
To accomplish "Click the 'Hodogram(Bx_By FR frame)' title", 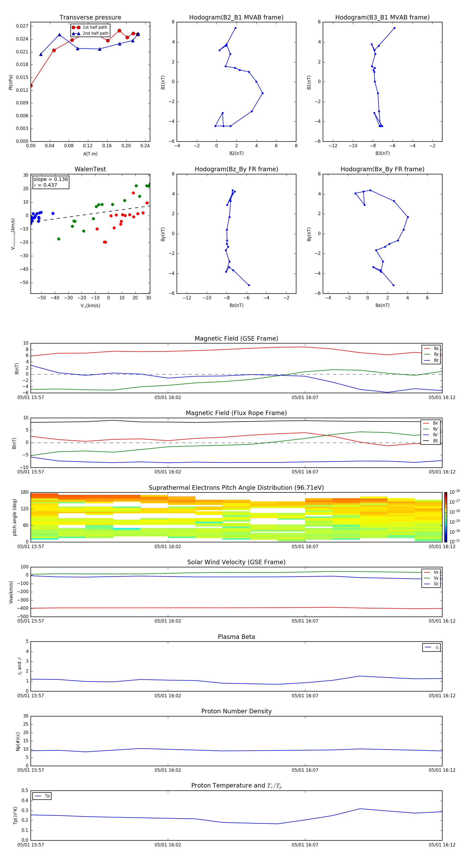I will pyautogui.click(x=382, y=169).
